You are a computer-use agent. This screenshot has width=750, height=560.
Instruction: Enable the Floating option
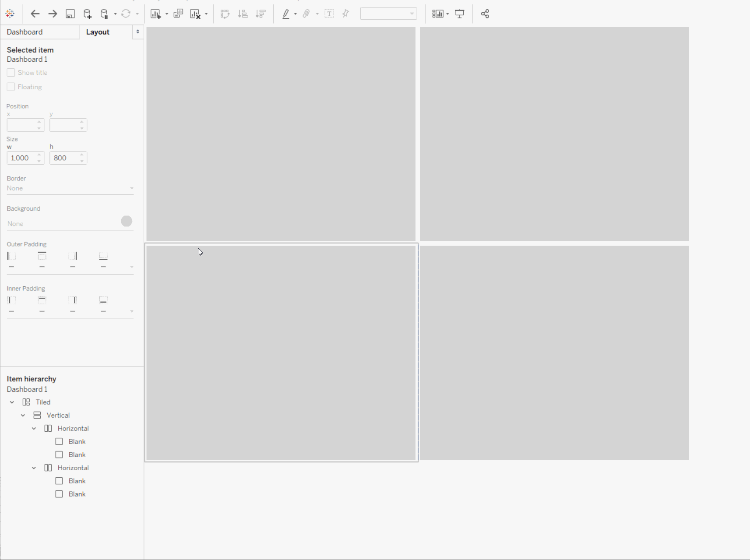11,87
